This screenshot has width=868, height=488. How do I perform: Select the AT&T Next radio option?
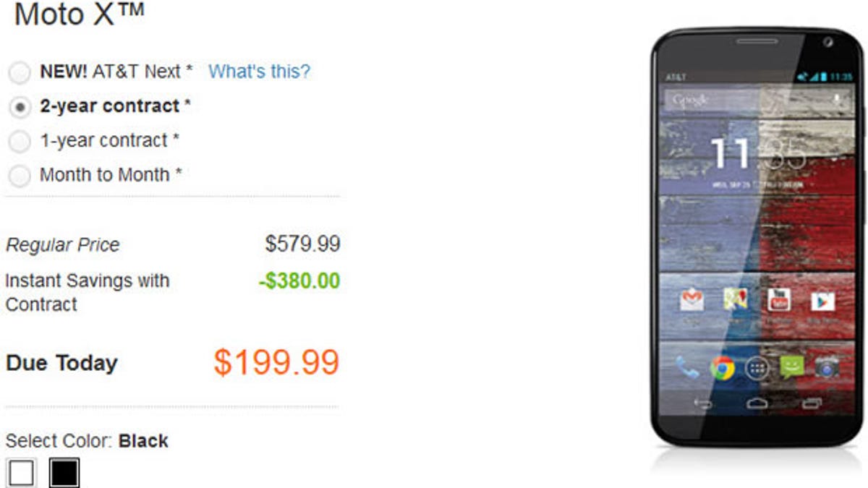tap(20, 72)
